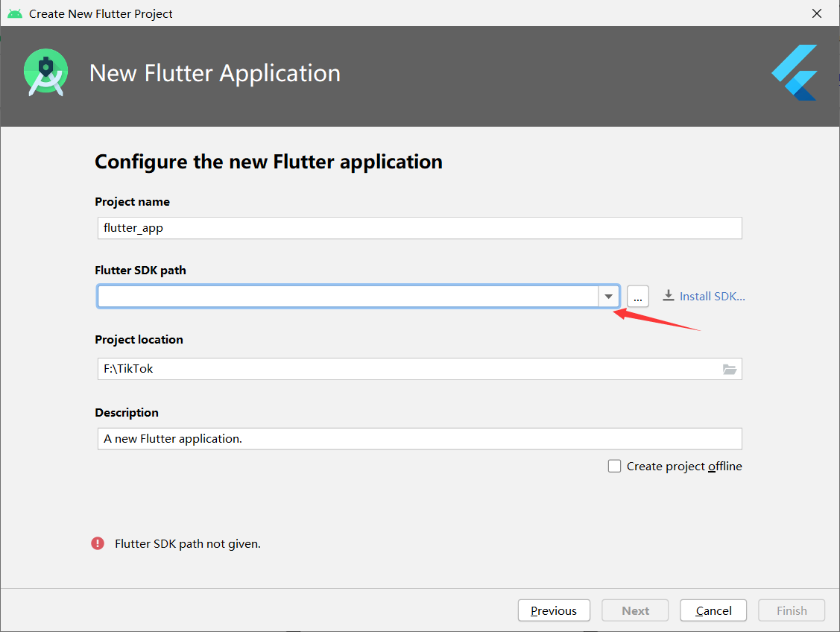Click the red error warning icon

pos(98,543)
